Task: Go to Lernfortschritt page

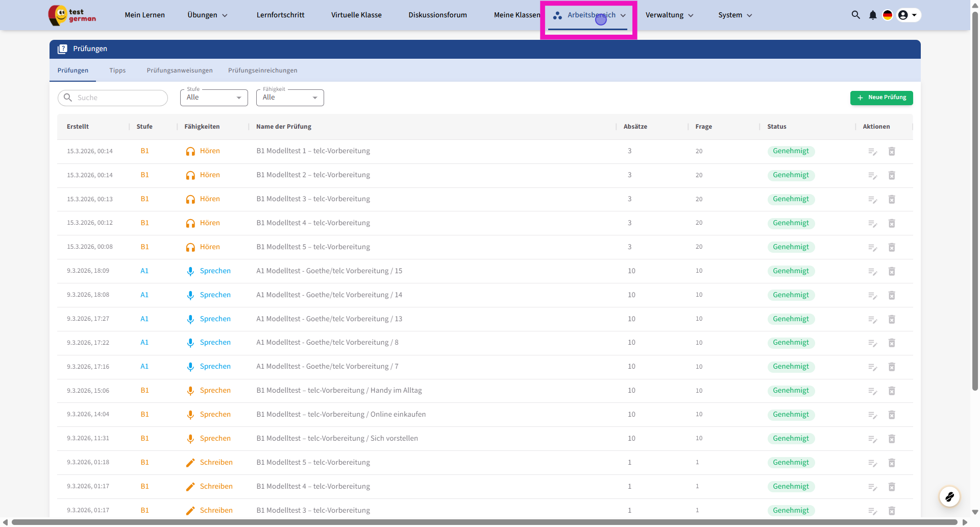Action: 280,15
